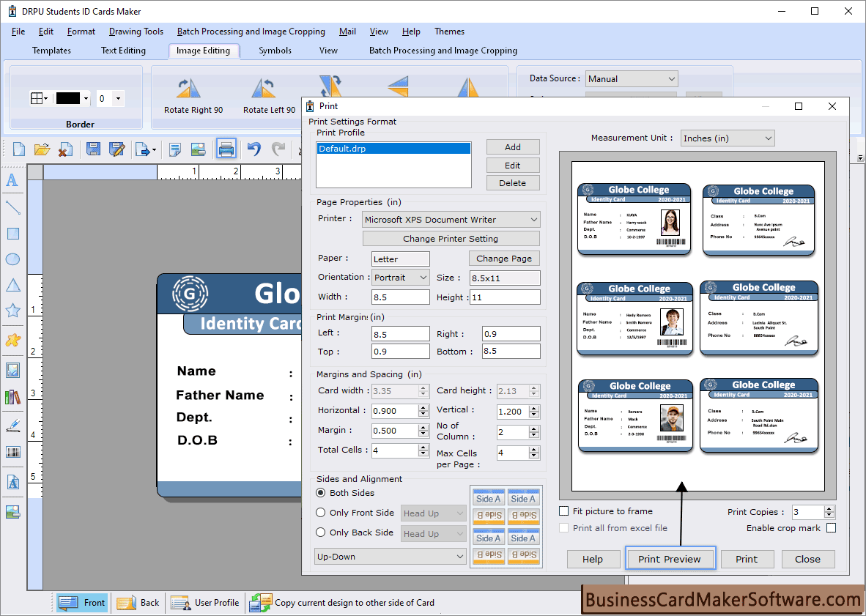Click the Print Preview button

click(x=669, y=558)
